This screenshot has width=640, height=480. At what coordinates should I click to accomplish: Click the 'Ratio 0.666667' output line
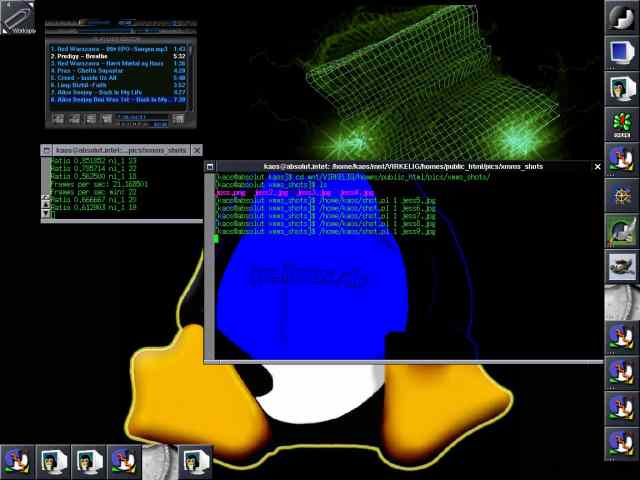93,200
